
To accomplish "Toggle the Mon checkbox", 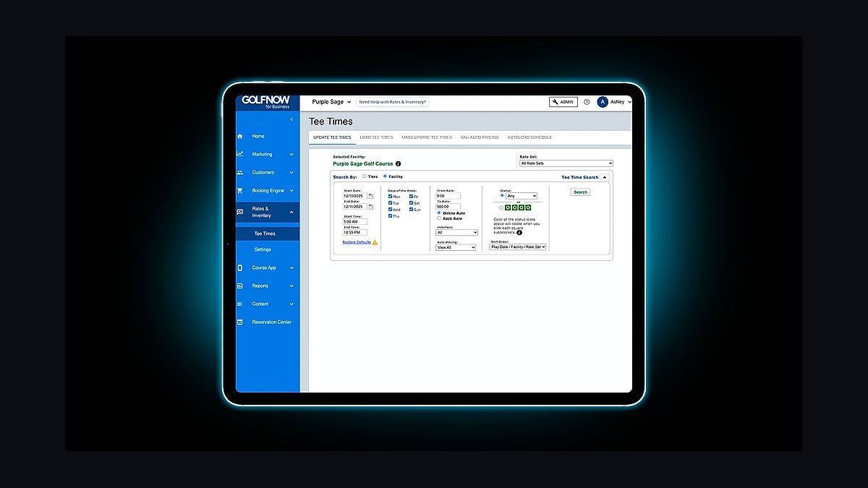I will (x=391, y=197).
